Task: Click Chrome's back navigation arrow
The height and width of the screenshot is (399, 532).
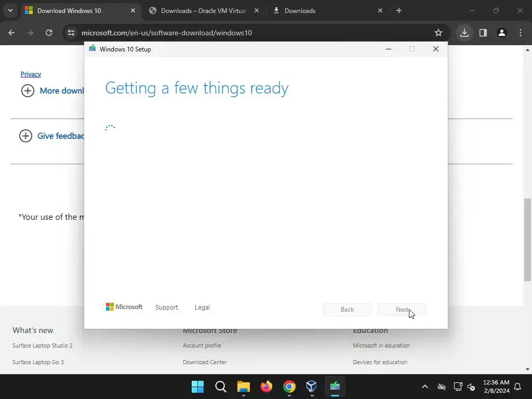Action: click(11, 33)
